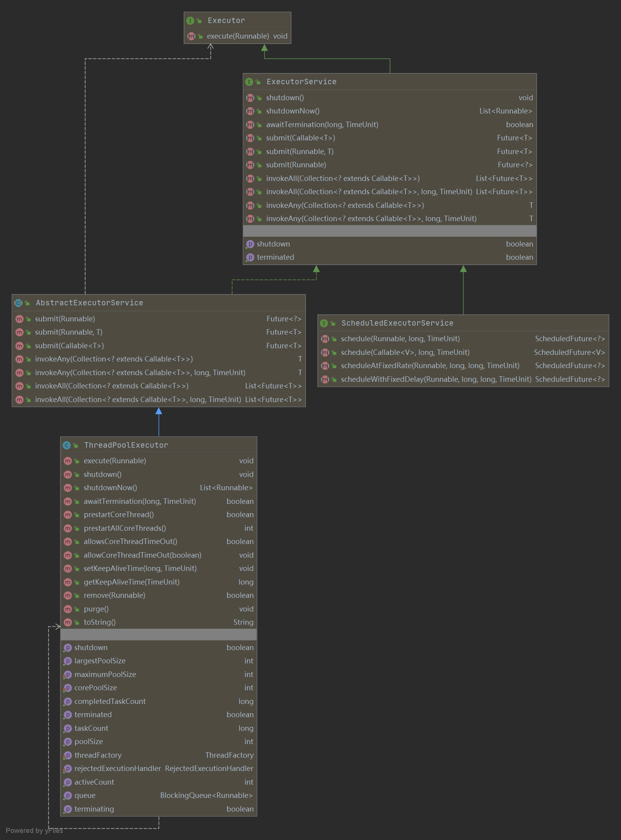Click Future<?> return type in AbstractExecutorService

click(x=284, y=319)
